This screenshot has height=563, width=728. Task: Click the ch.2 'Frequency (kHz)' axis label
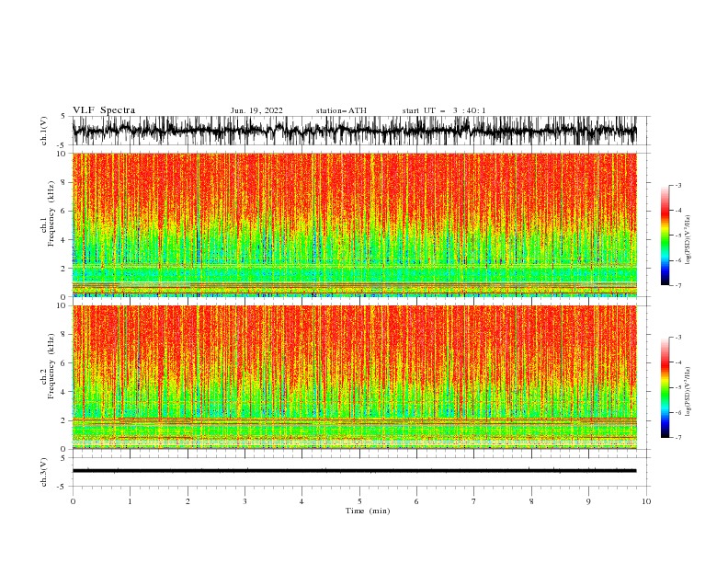click(x=51, y=366)
